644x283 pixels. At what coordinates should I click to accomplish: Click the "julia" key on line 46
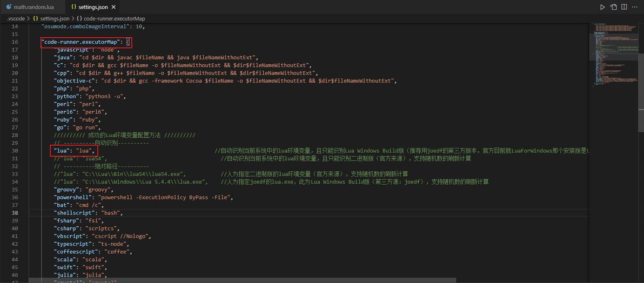point(65,275)
